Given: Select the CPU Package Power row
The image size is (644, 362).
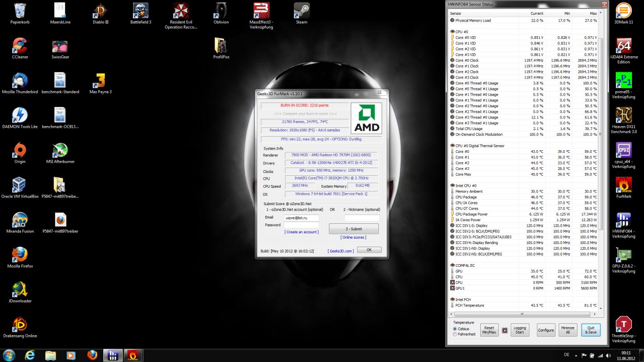Looking at the screenshot, I should click(523, 214).
